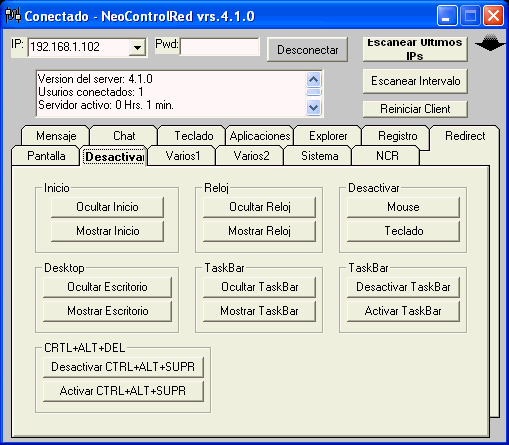The width and height of the screenshot is (509, 445).
Task: Open the Registro tab
Action: (397, 136)
